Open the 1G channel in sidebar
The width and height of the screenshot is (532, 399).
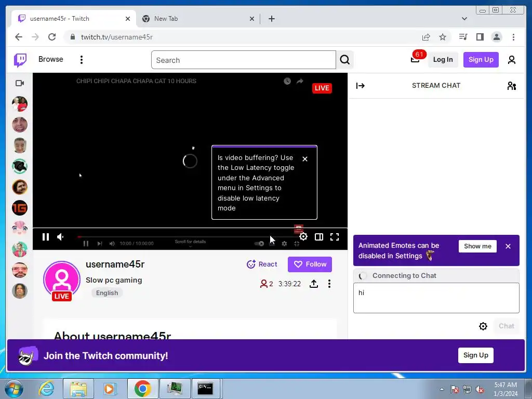pyautogui.click(x=20, y=208)
